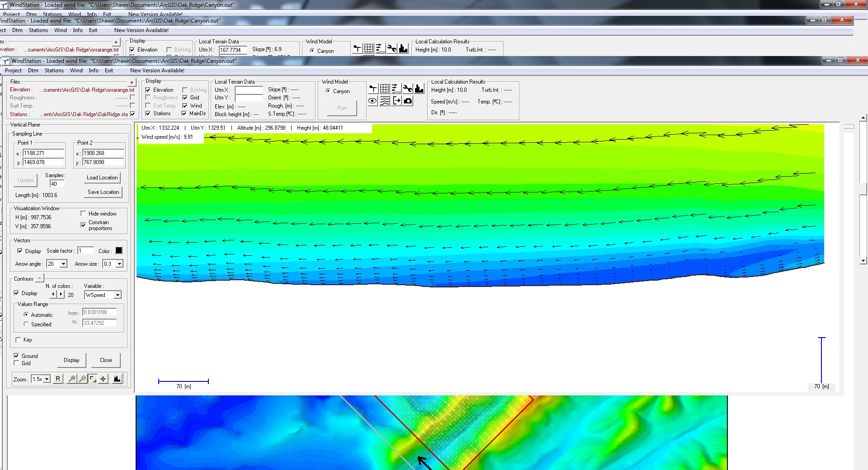This screenshot has height=470, width=868.
Task: Click the export arrow icon
Action: pyautogui.click(x=396, y=101)
